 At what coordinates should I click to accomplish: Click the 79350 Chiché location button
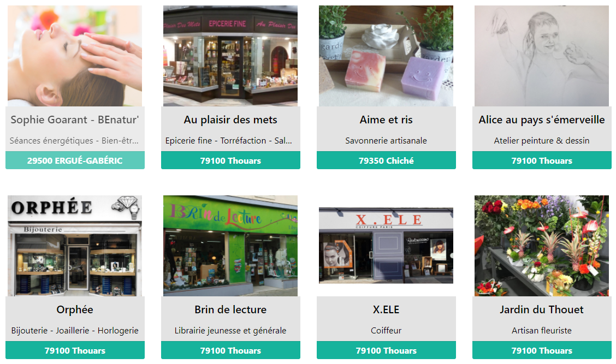pyautogui.click(x=386, y=160)
